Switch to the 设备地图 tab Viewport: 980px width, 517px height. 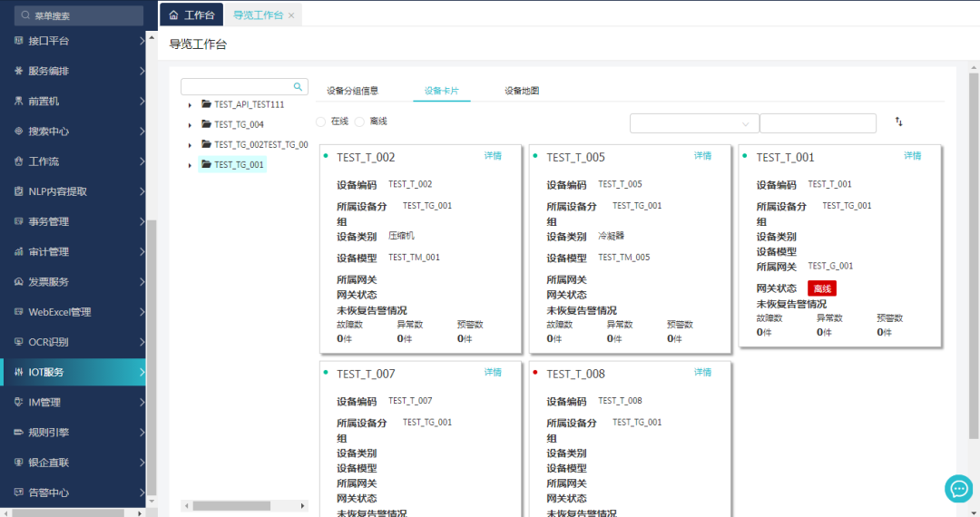click(522, 91)
